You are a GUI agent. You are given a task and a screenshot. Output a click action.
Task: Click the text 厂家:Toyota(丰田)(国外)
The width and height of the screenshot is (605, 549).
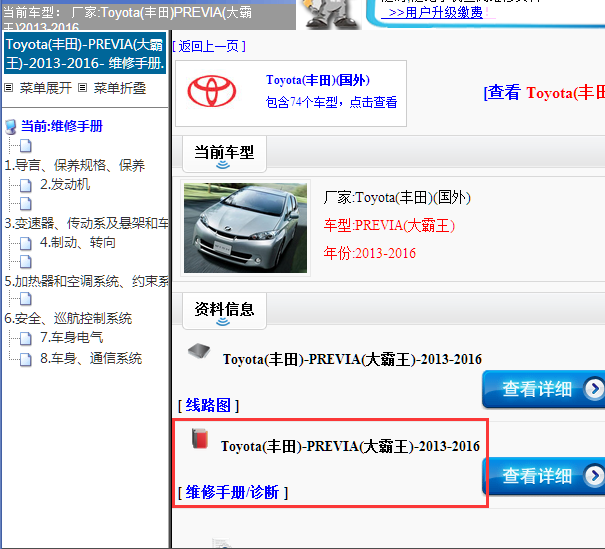(397, 198)
